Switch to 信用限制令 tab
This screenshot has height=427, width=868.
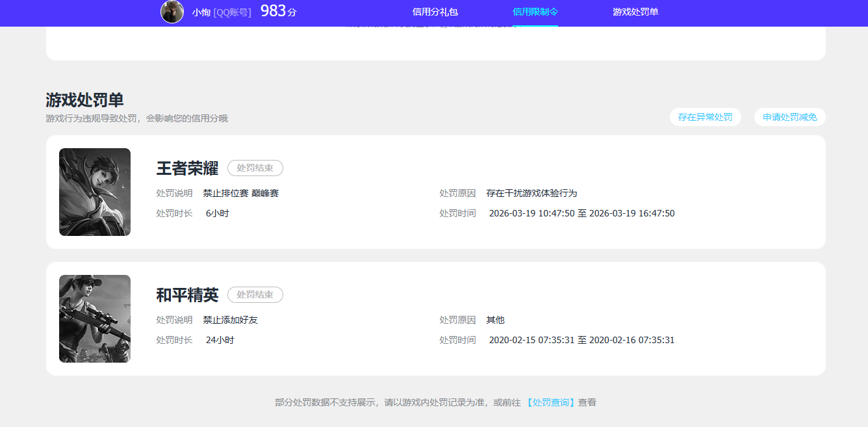[x=535, y=12]
